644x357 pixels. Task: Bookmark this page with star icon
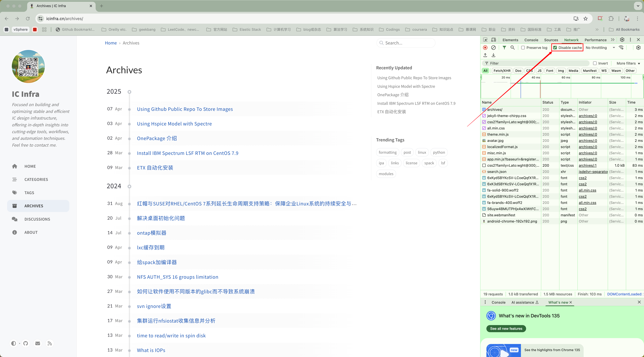(x=586, y=18)
